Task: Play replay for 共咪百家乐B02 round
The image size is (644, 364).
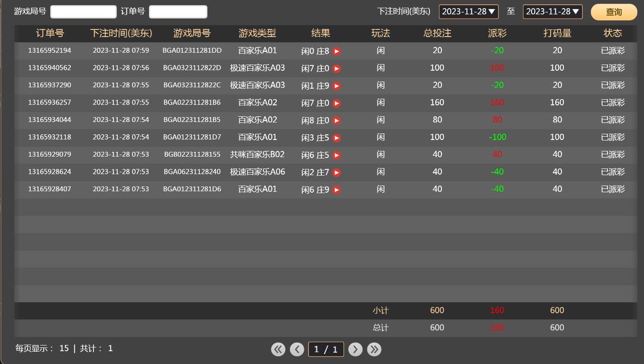Action: click(336, 155)
